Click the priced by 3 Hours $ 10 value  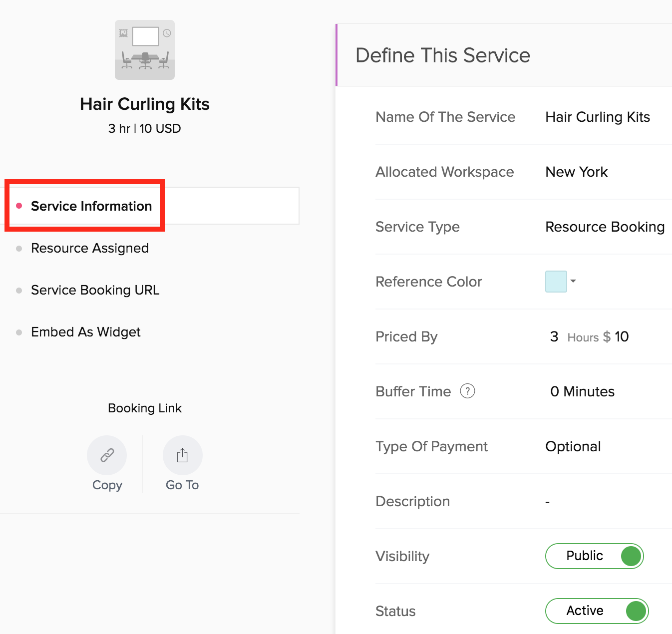pos(589,336)
